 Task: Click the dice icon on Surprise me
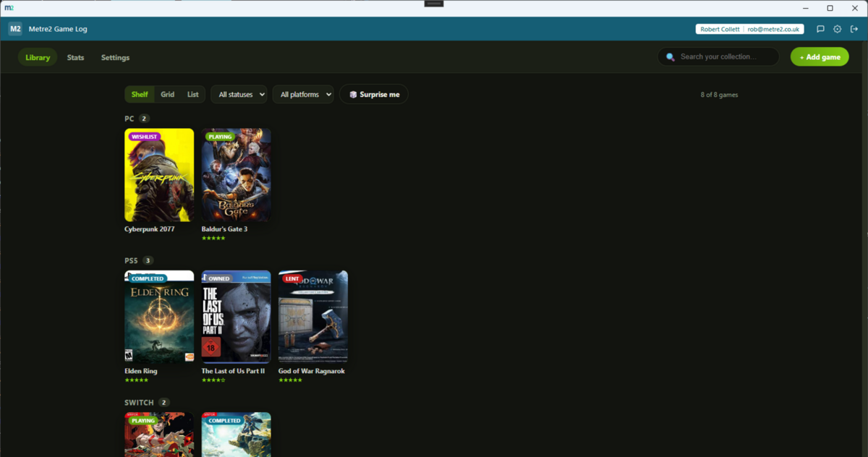pos(353,95)
